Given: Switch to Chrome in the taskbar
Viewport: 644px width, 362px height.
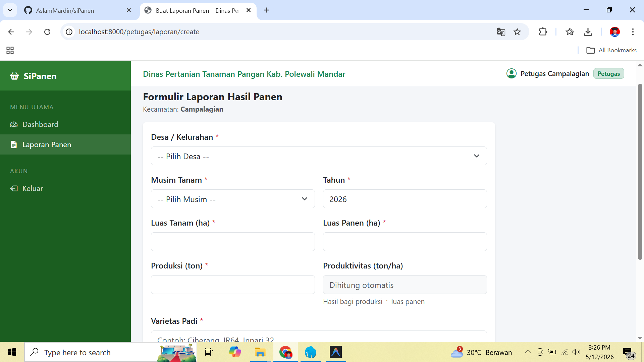Looking at the screenshot, I should (x=285, y=352).
